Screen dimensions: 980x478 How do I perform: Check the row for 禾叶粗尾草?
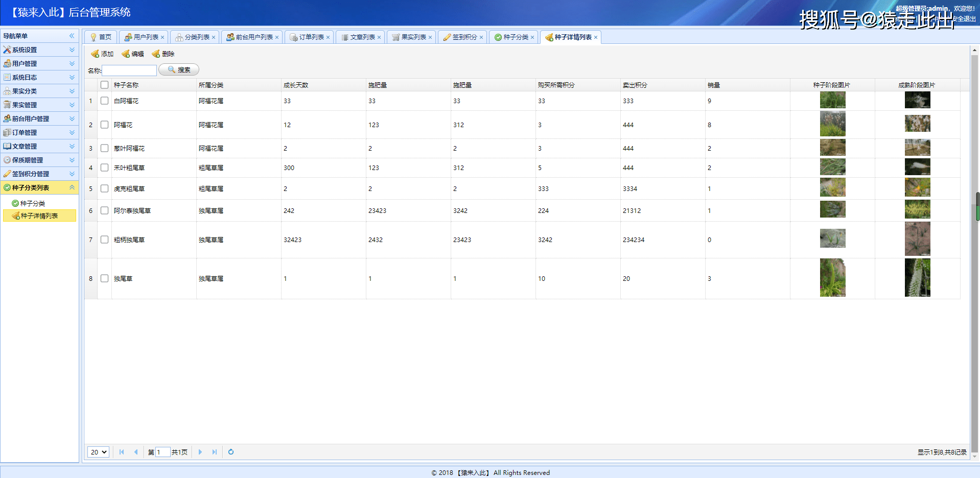[105, 168]
